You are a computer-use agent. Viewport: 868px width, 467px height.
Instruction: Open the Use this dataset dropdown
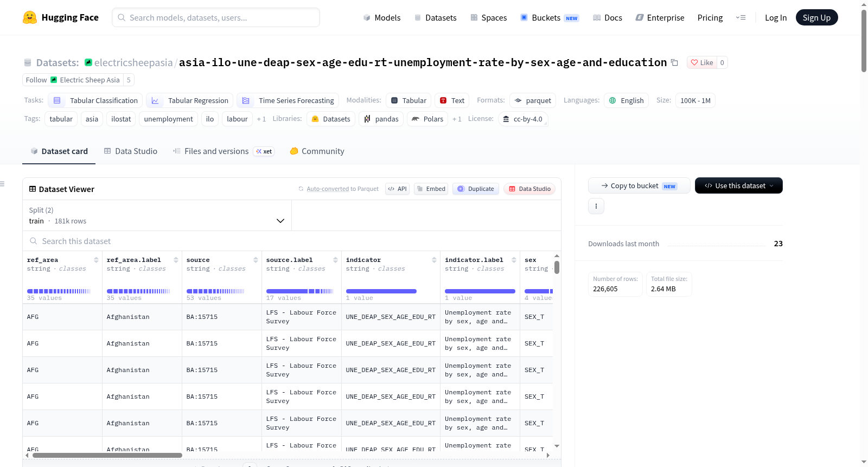click(739, 185)
